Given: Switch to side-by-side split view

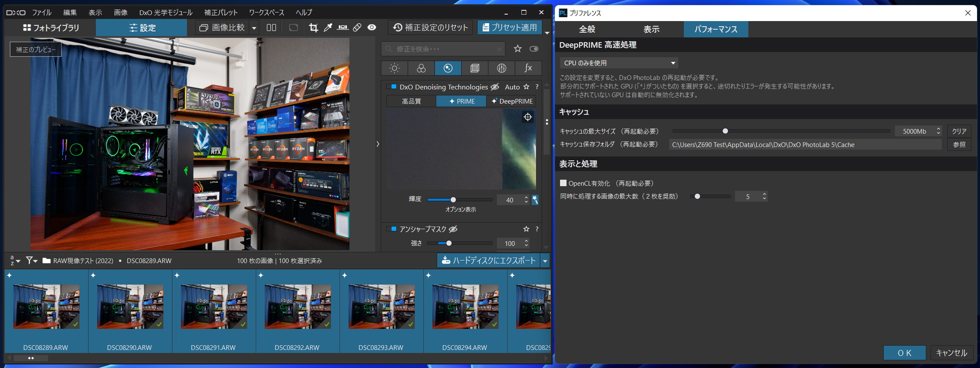Looking at the screenshot, I should point(271,28).
